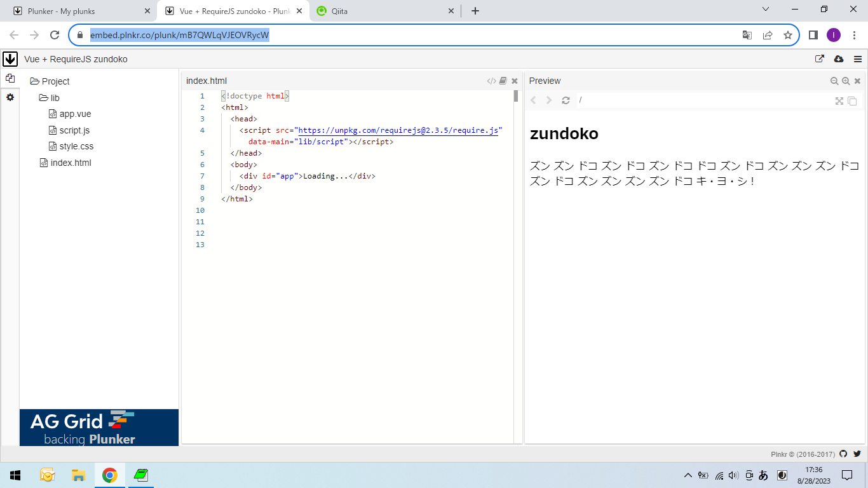The width and height of the screenshot is (868, 488).
Task: Open Plnkr GitHub link in footer
Action: (843, 454)
